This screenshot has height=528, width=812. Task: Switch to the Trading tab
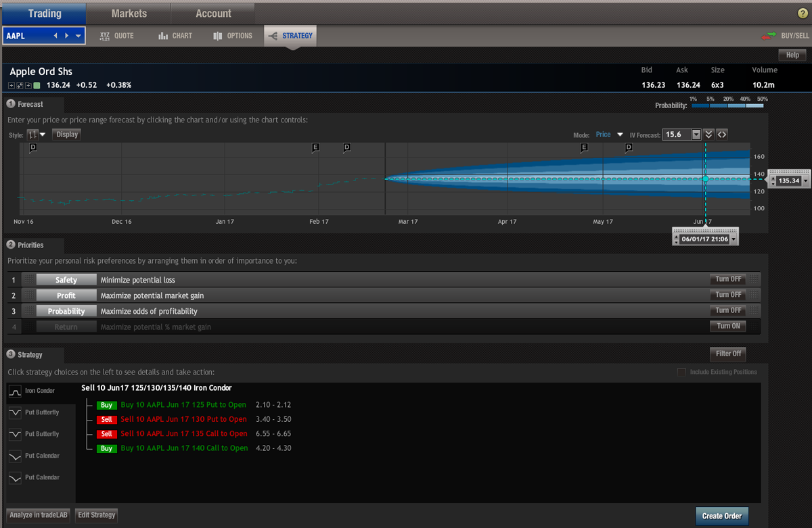coord(45,14)
